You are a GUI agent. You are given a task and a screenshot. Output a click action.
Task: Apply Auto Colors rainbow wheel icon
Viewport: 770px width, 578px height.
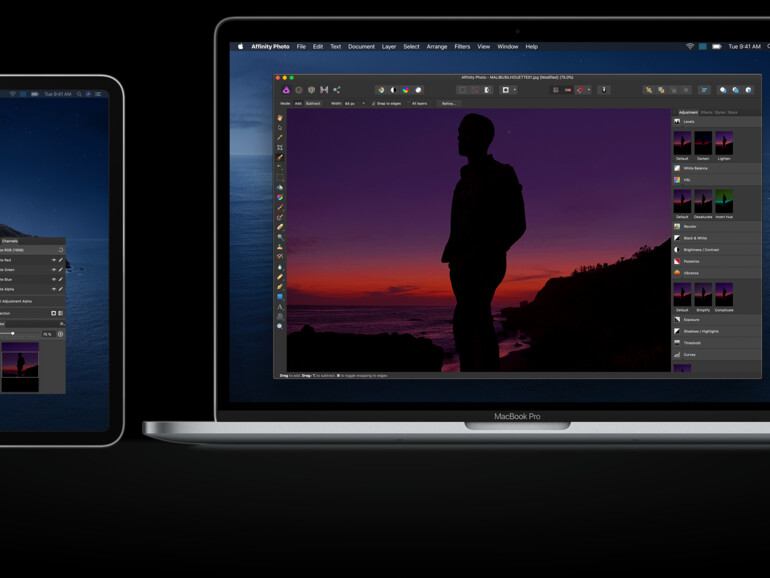pos(406,90)
